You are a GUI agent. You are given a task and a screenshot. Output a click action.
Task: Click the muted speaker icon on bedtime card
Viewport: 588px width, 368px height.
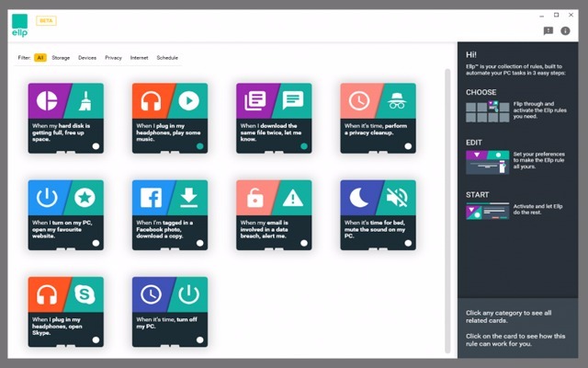click(x=396, y=197)
